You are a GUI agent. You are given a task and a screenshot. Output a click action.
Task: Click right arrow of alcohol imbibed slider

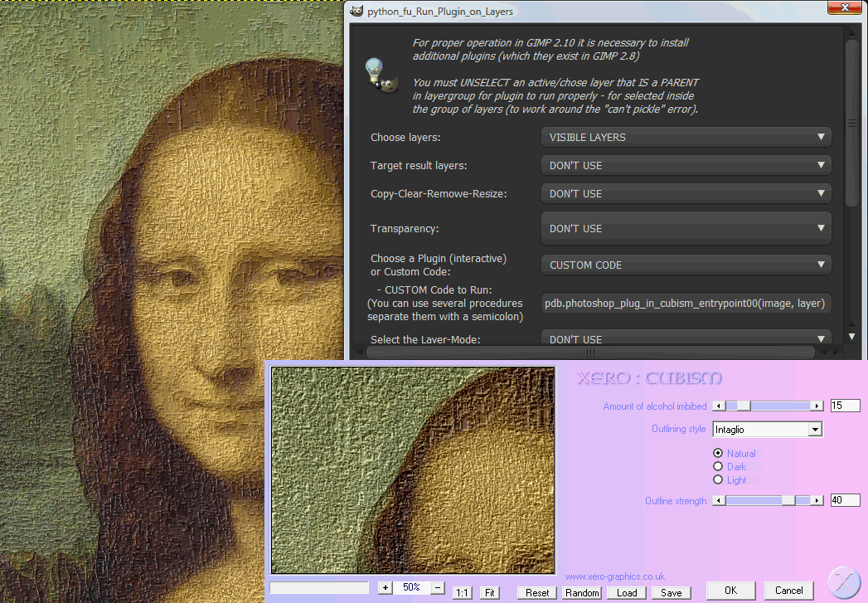(x=817, y=406)
